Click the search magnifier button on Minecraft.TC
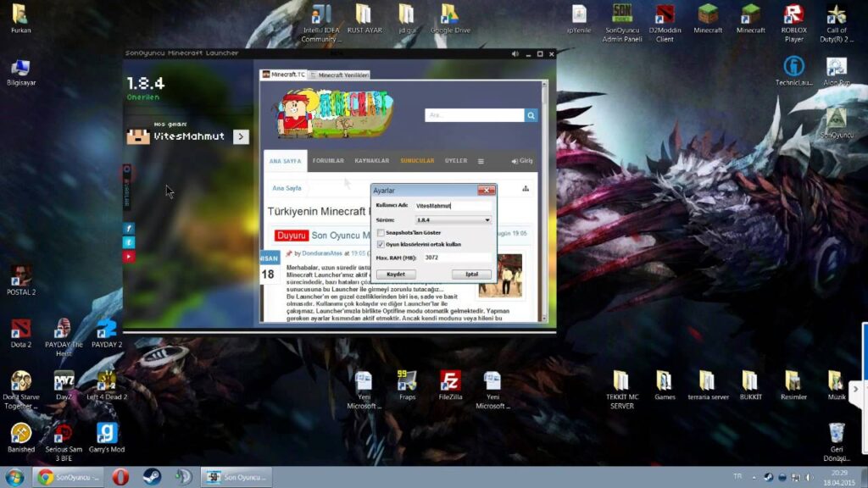Screen dimensions: 868x488 [x=531, y=115]
